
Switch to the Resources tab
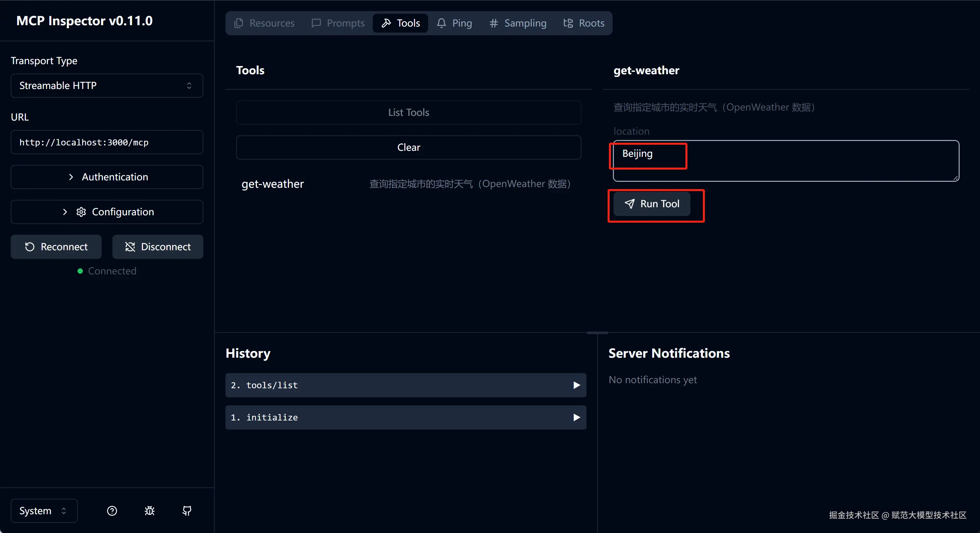(x=265, y=23)
